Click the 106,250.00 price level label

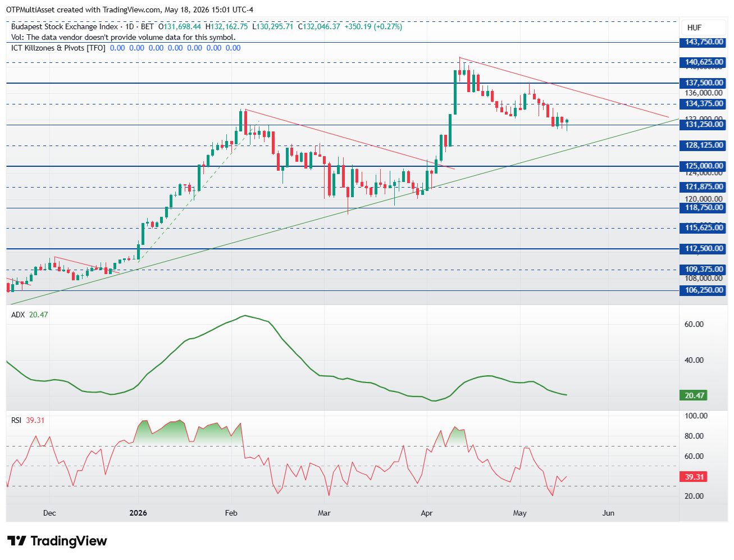point(704,290)
